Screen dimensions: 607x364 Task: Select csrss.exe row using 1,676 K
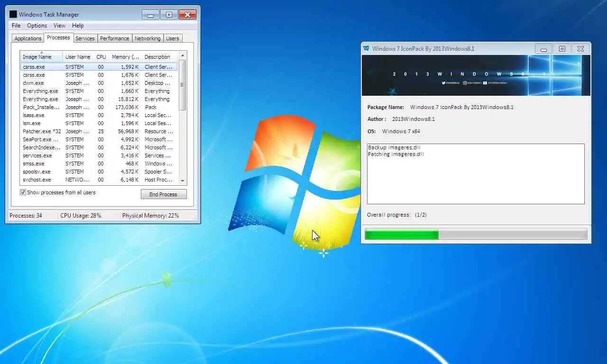click(99, 75)
